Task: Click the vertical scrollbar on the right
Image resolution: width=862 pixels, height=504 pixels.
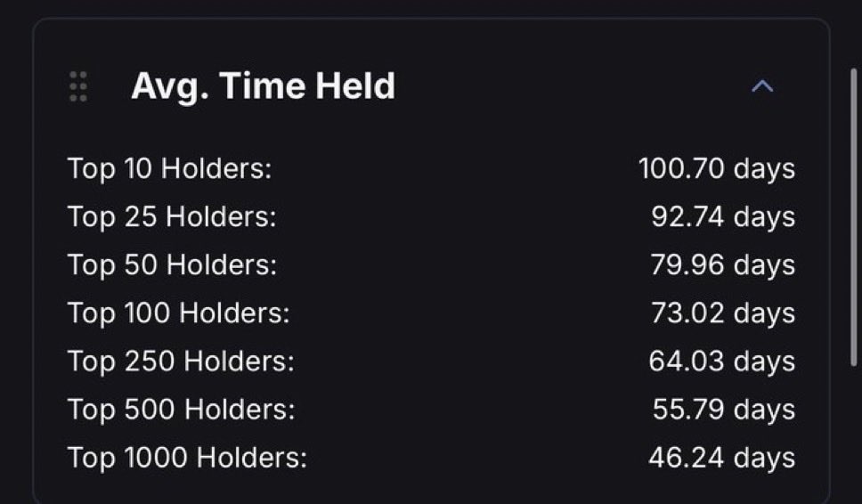Action: 854,217
